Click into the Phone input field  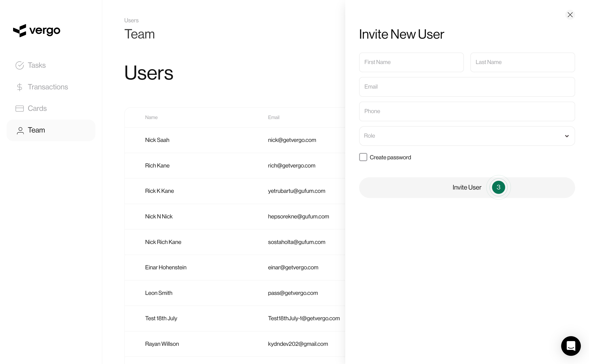pos(467,111)
